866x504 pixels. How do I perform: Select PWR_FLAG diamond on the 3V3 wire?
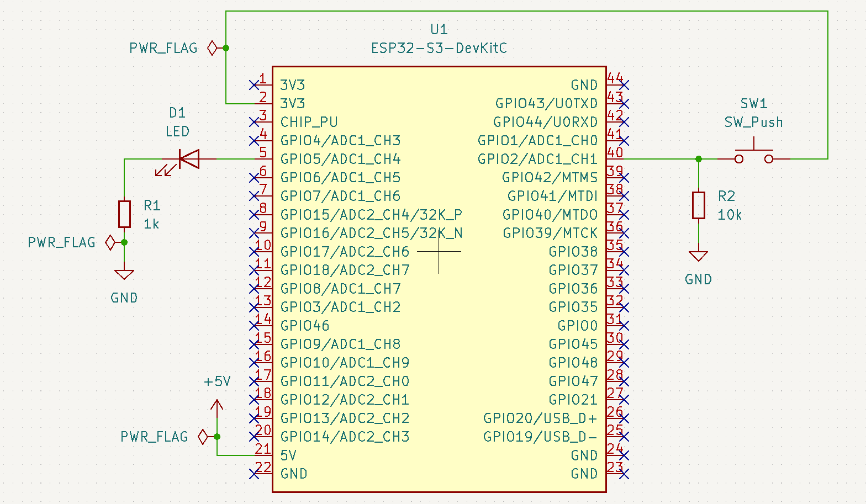pos(212,48)
